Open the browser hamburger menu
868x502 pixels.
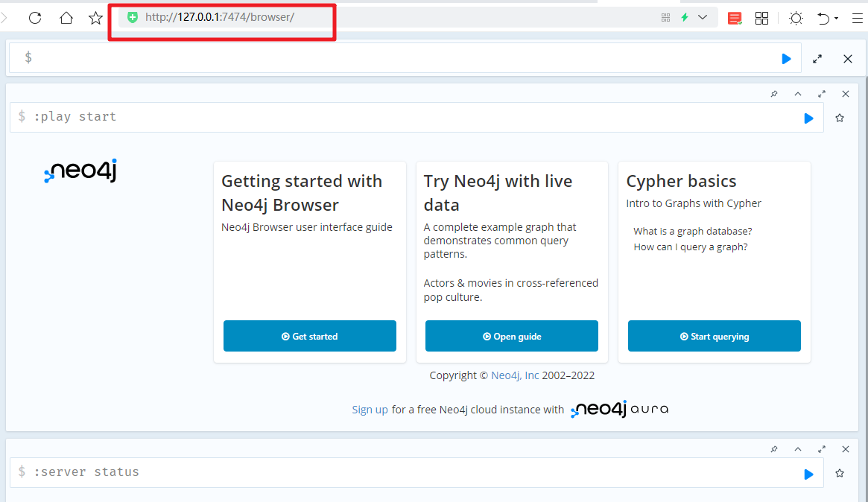click(x=858, y=18)
